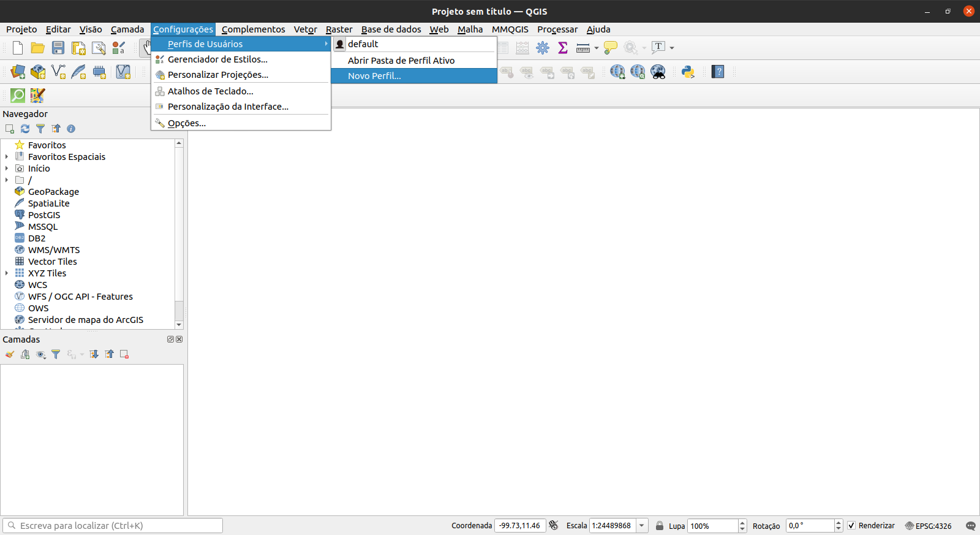Expand the root slash folder item
This screenshot has width=980, height=535.
click(7, 180)
